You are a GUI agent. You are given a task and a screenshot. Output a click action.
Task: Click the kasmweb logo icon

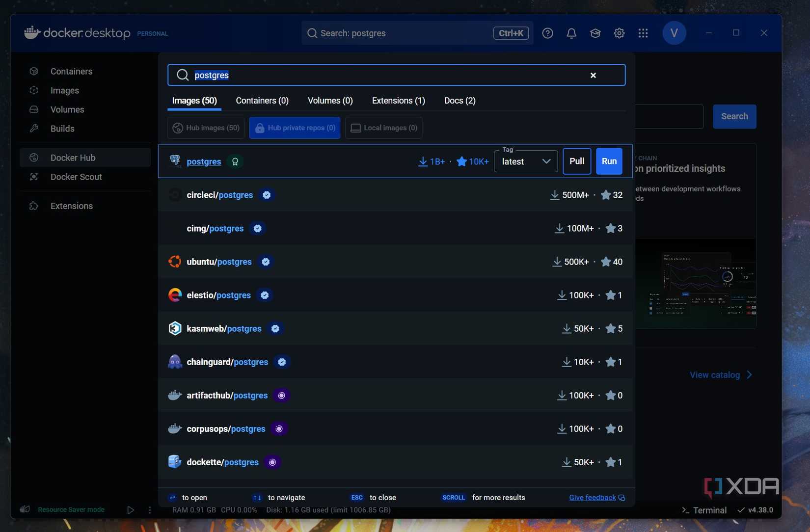(175, 328)
